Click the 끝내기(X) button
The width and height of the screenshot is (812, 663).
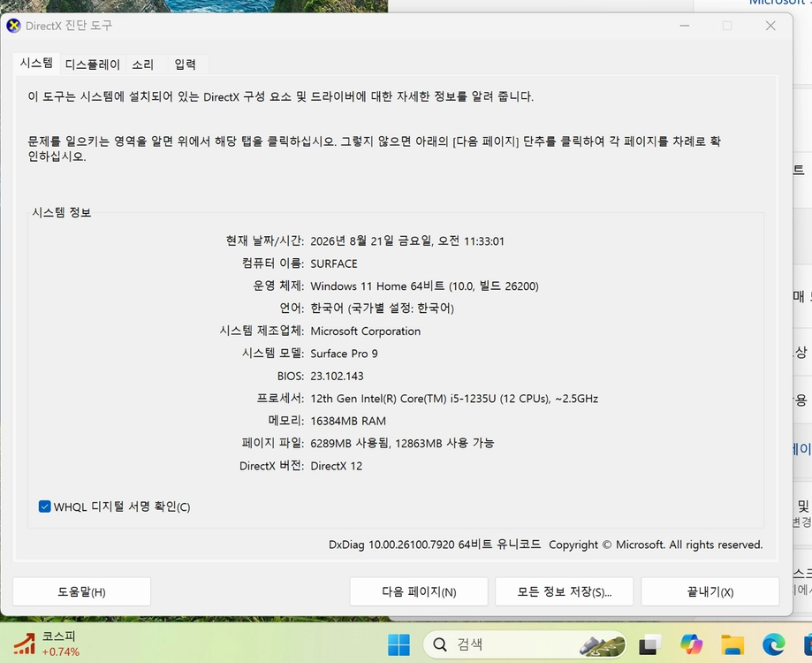coord(710,591)
